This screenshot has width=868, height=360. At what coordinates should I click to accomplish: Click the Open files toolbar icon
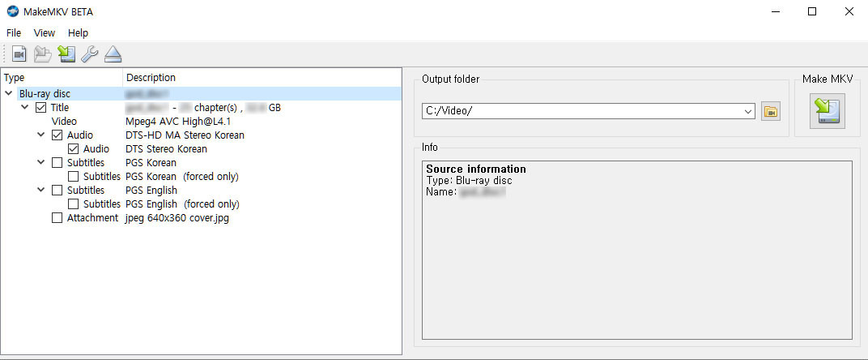click(x=20, y=54)
